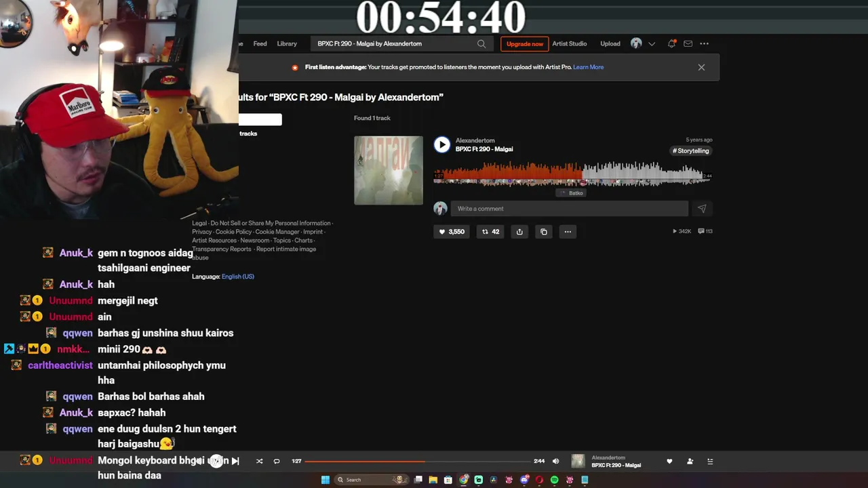Open the Library tab
The width and height of the screenshot is (868, 488).
(x=287, y=43)
